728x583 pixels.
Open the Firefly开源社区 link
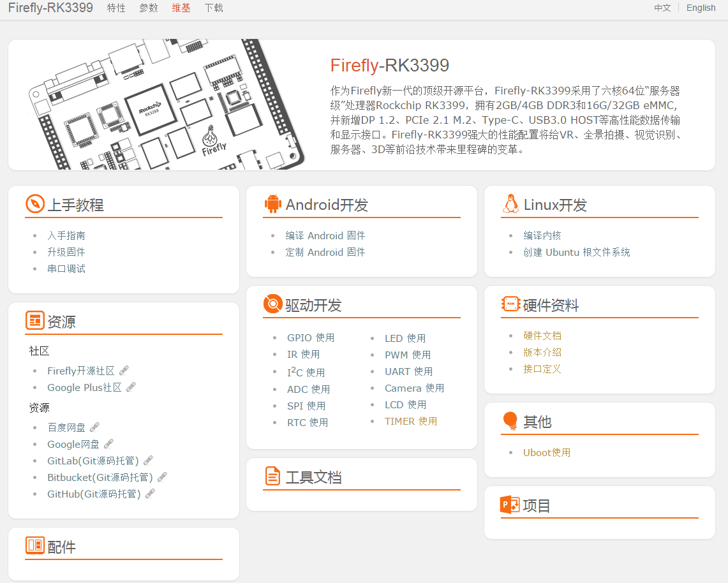pos(81,371)
